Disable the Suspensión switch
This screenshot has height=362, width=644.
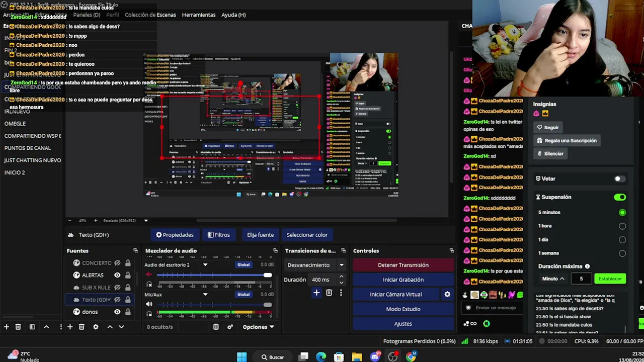tap(620, 197)
